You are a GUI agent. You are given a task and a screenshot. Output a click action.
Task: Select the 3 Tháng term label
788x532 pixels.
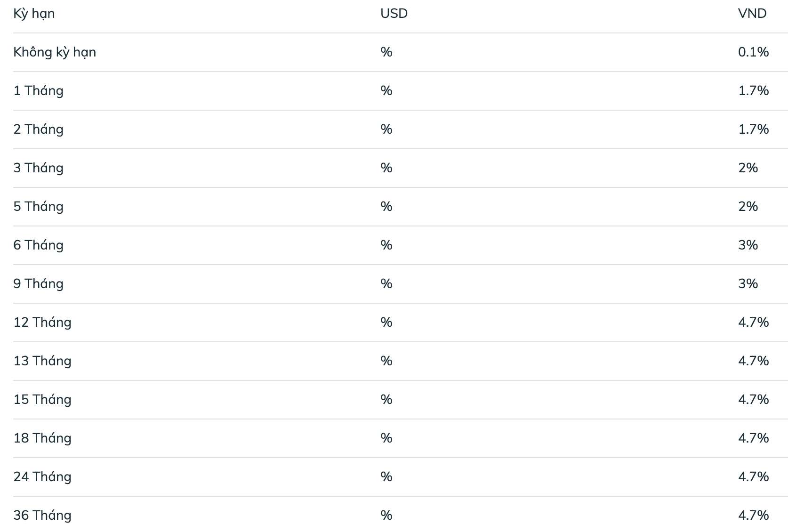(x=39, y=168)
